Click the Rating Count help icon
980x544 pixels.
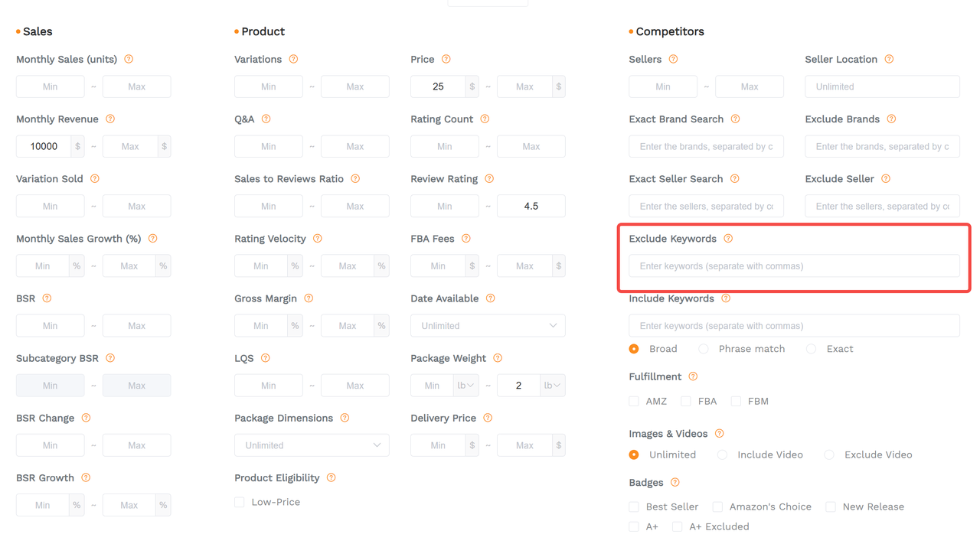pos(484,119)
